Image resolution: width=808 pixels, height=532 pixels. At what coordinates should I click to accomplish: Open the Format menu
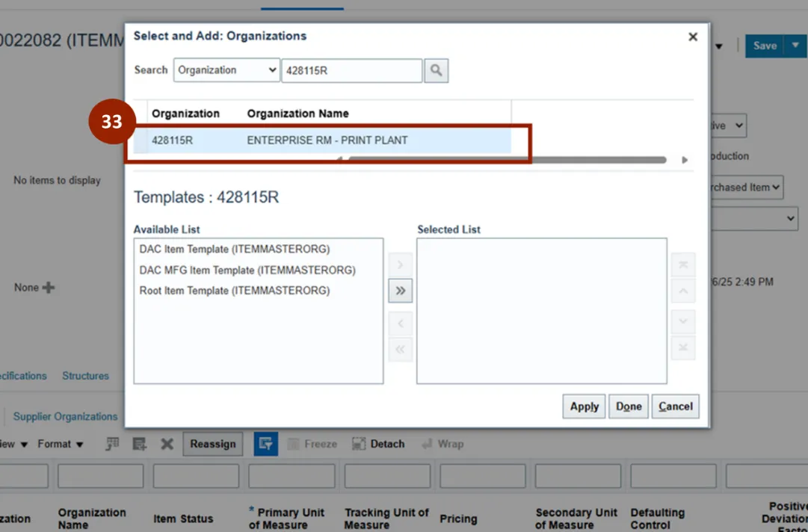pyautogui.click(x=59, y=444)
